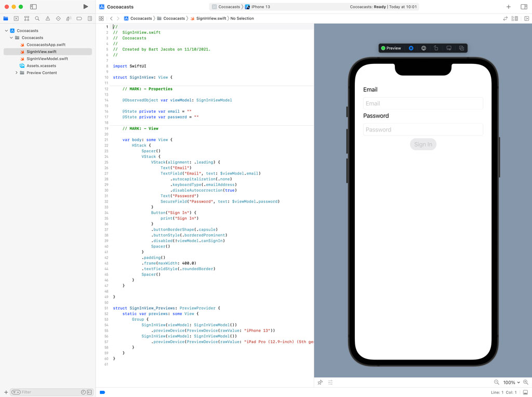Open the Library with the plus button

tap(508, 6)
